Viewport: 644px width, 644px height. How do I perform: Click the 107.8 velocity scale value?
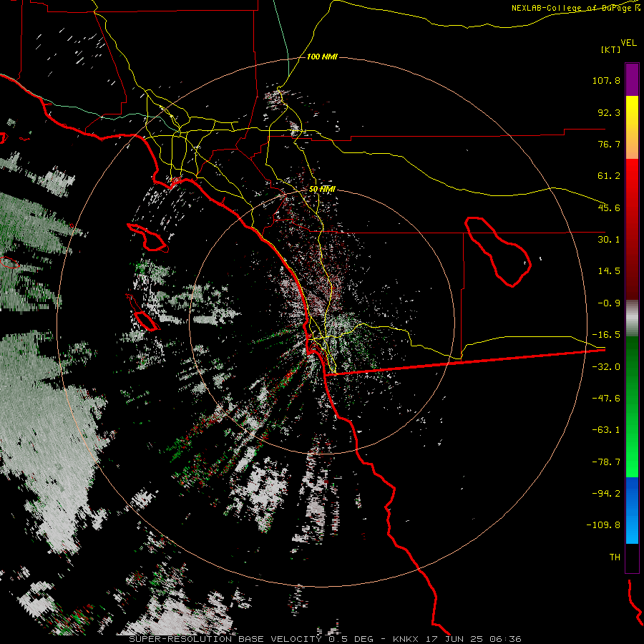point(606,80)
